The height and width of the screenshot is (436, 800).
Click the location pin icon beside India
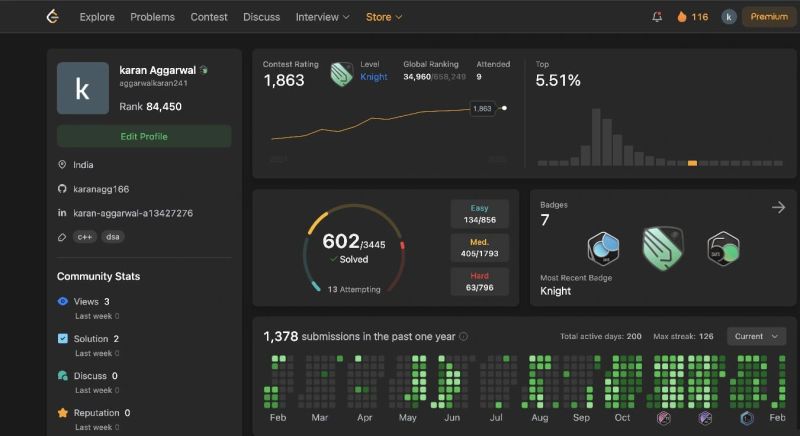point(62,165)
